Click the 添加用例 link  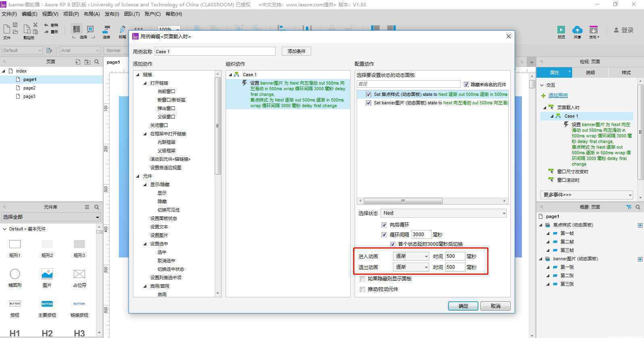tap(558, 95)
